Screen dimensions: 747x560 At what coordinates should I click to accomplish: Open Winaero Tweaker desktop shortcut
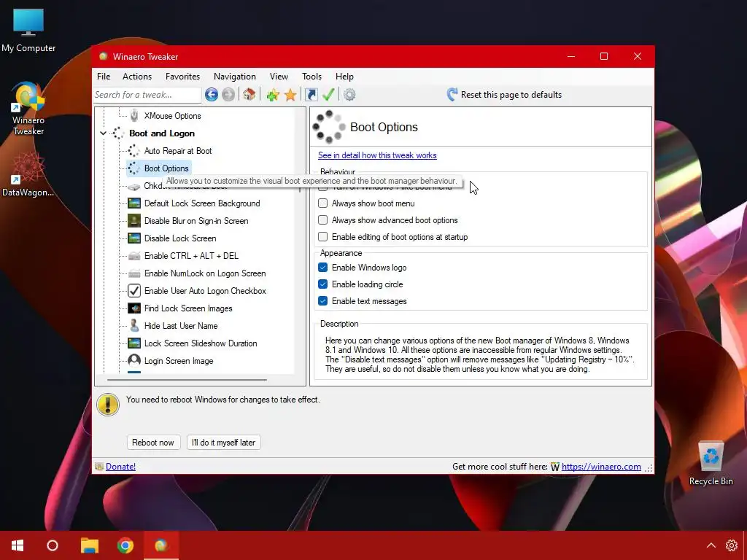(28, 109)
